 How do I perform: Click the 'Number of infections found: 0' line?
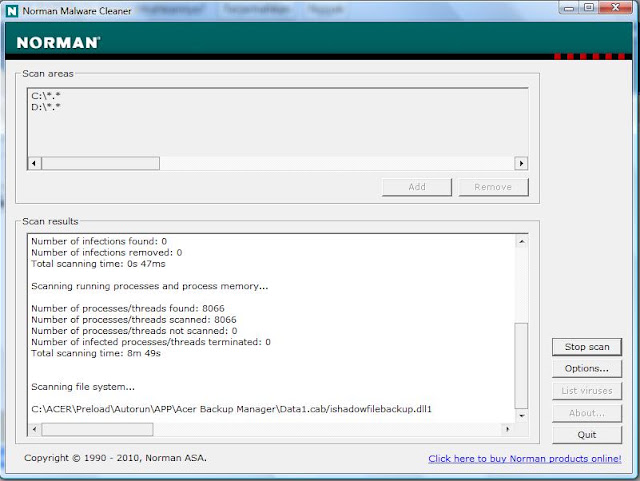pos(99,241)
